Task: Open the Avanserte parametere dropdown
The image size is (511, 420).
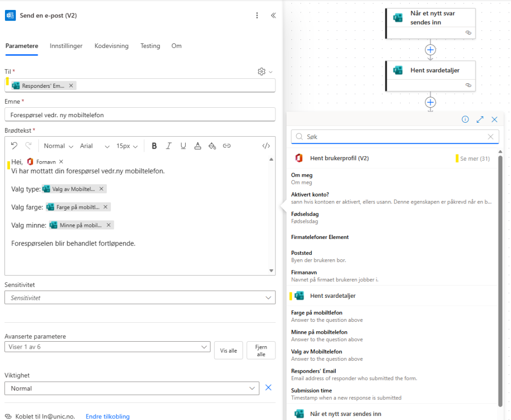Action: point(107,347)
